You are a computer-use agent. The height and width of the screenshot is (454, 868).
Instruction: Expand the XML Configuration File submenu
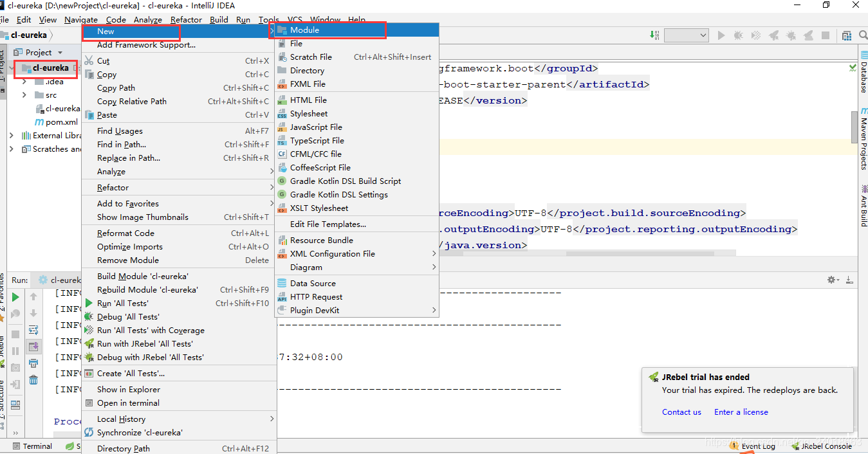[357, 253]
